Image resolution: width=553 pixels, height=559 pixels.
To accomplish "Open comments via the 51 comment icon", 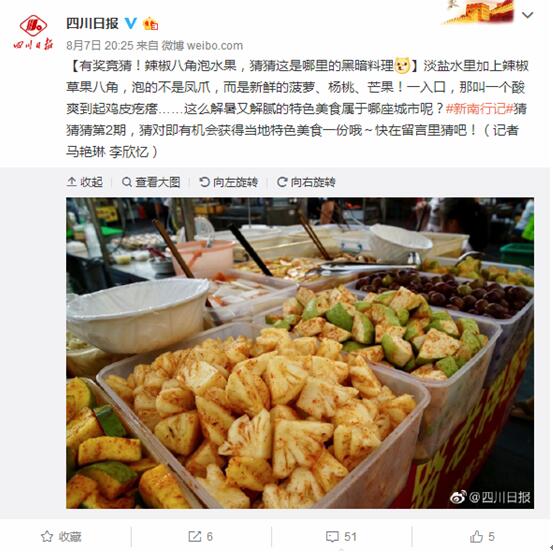I will (332, 537).
